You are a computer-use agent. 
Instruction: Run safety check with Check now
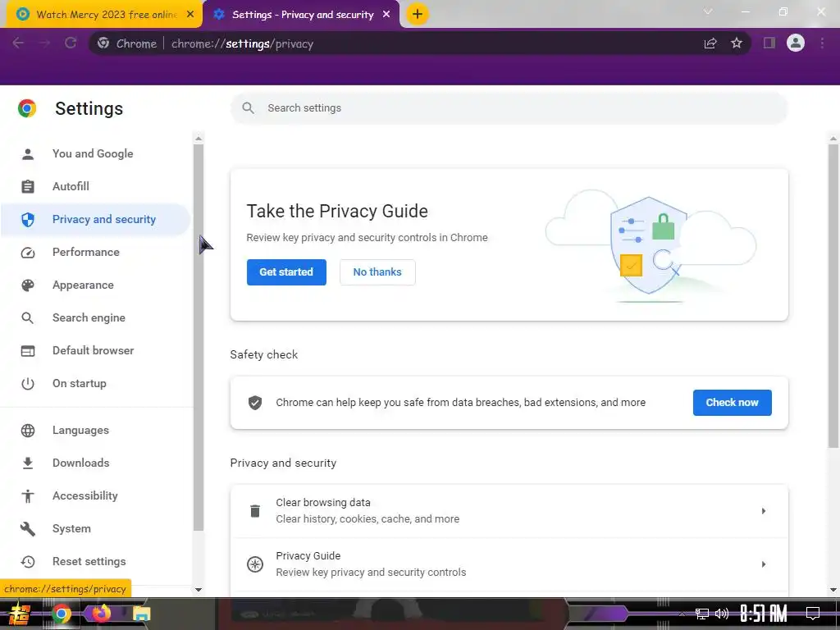click(732, 403)
